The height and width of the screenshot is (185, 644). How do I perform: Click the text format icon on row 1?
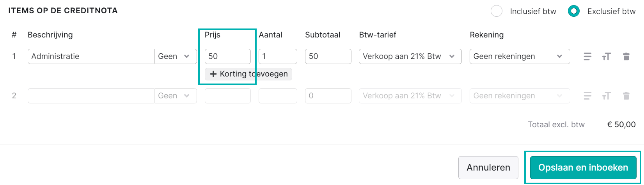pos(606,57)
